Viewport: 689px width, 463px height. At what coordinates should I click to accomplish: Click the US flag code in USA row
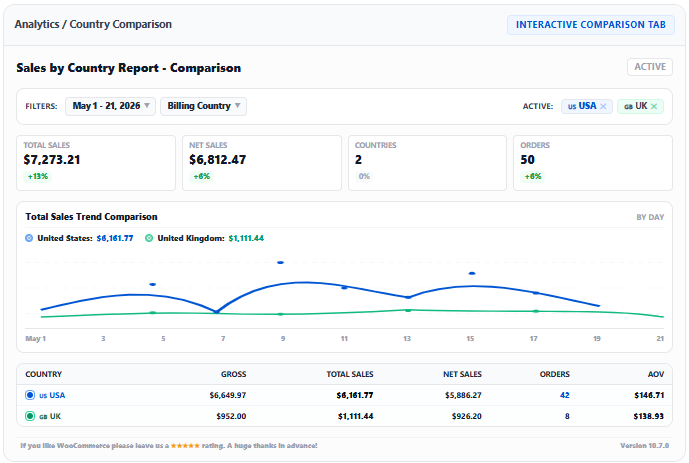43,395
